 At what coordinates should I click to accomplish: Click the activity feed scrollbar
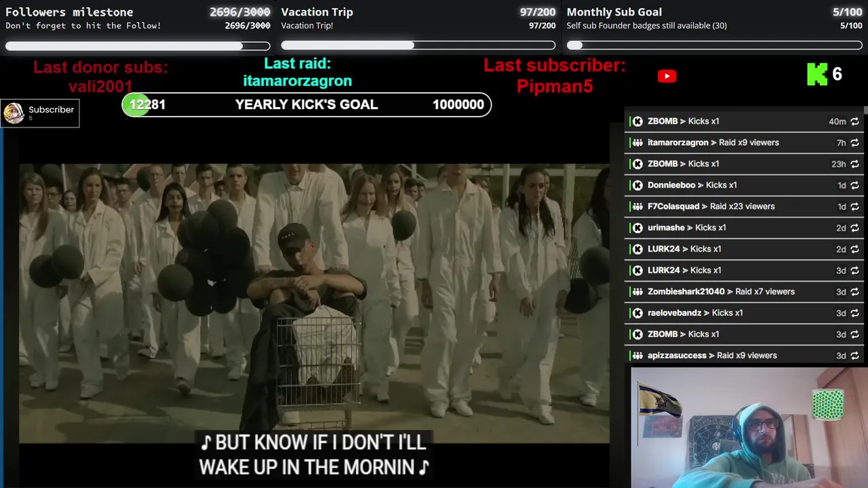(x=865, y=110)
